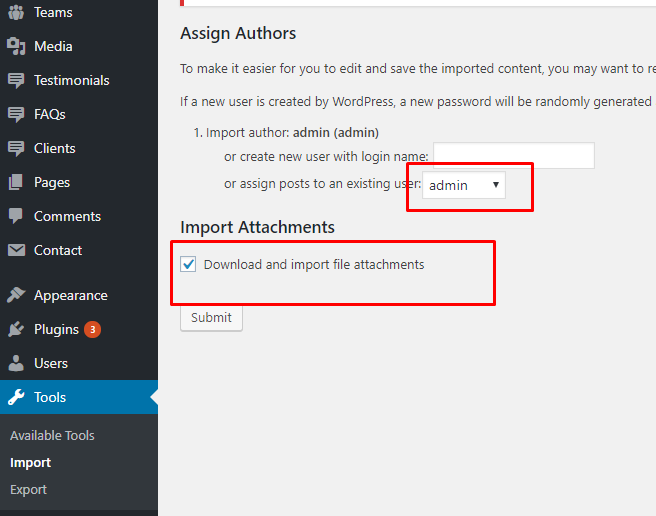Focus the new user login name field
Image resolution: width=656 pixels, height=516 pixels.
pyautogui.click(x=513, y=156)
